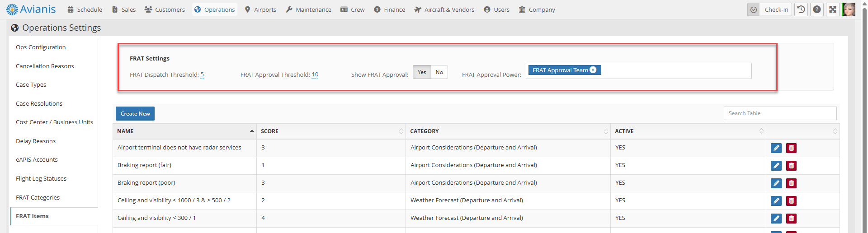Viewport: 868px width, 233px height.
Task: Edit Airport terminal radar services item
Action: click(776, 148)
